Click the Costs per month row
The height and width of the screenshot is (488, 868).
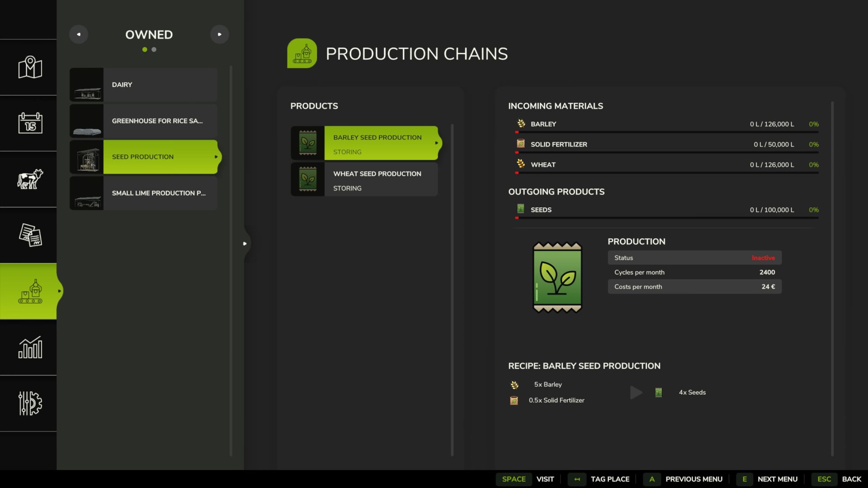(694, 286)
